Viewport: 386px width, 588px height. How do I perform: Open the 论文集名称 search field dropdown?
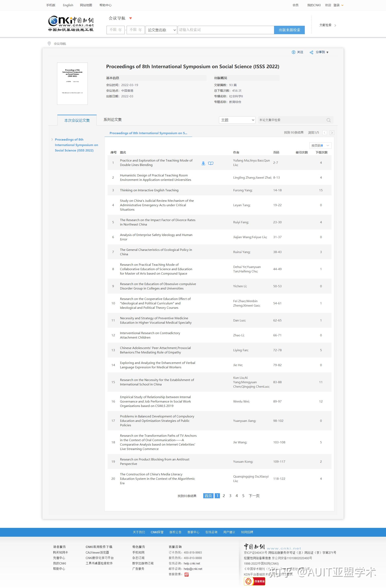(x=161, y=30)
